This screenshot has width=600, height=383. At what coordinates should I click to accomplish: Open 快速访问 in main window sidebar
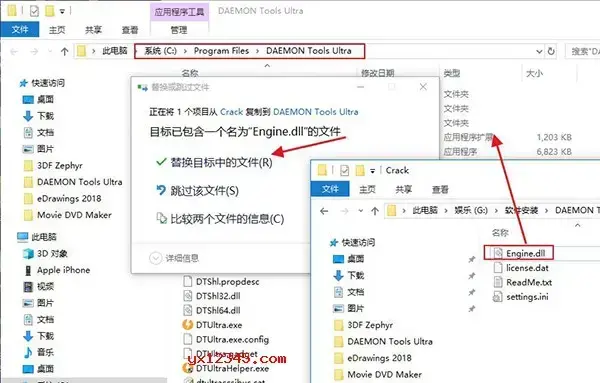pyautogui.click(x=42, y=83)
